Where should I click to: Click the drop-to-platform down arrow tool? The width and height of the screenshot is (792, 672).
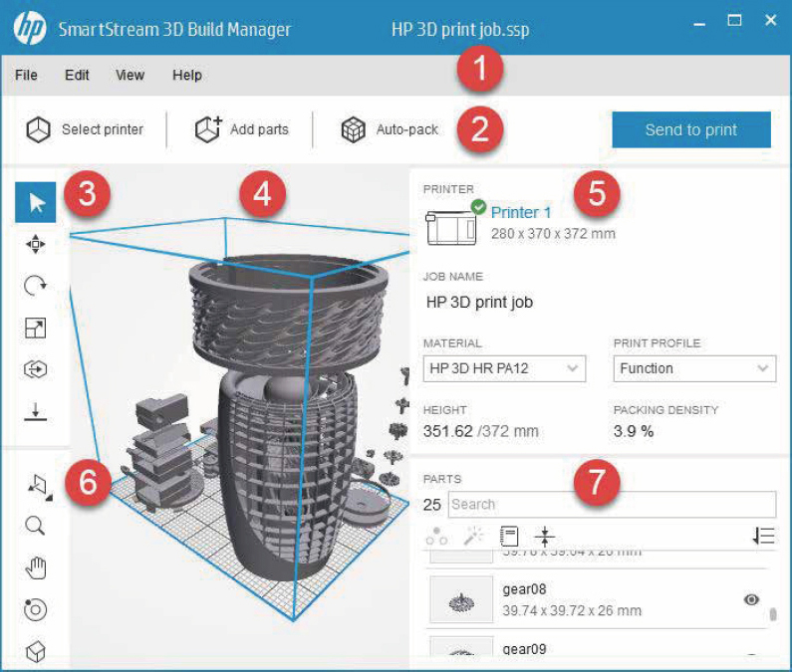point(36,411)
